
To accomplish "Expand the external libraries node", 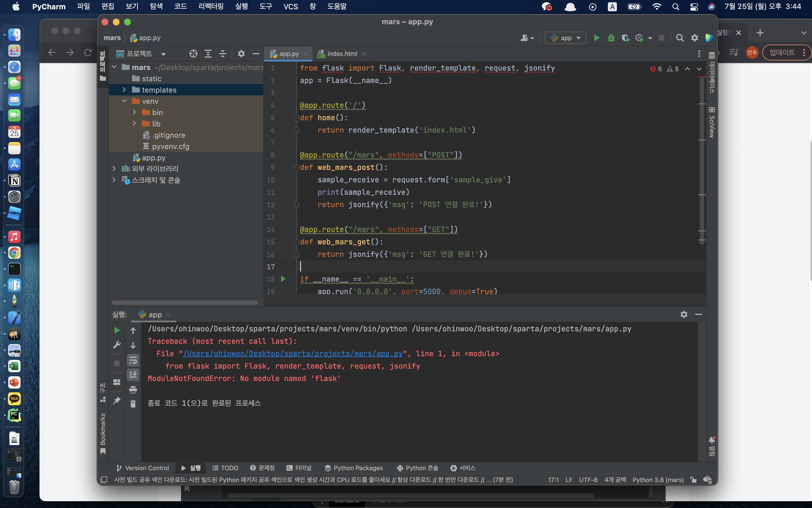I will pyautogui.click(x=114, y=169).
